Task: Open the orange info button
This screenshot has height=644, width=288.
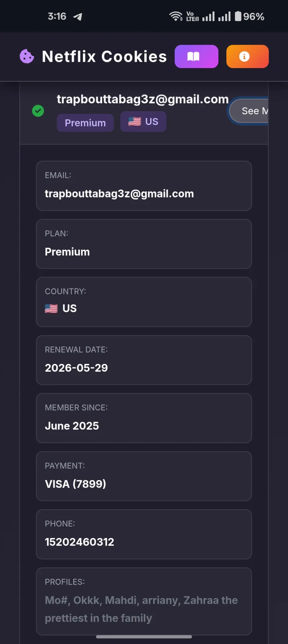Action: coord(247,56)
